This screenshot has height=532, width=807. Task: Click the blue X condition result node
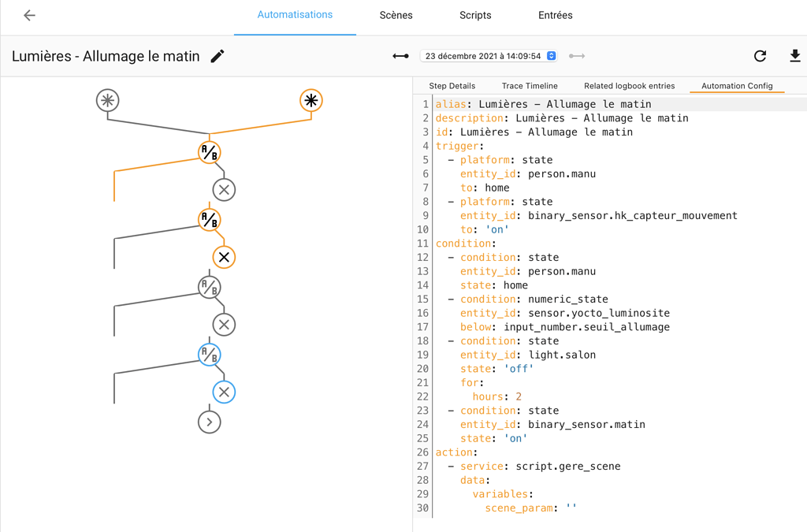coord(224,392)
